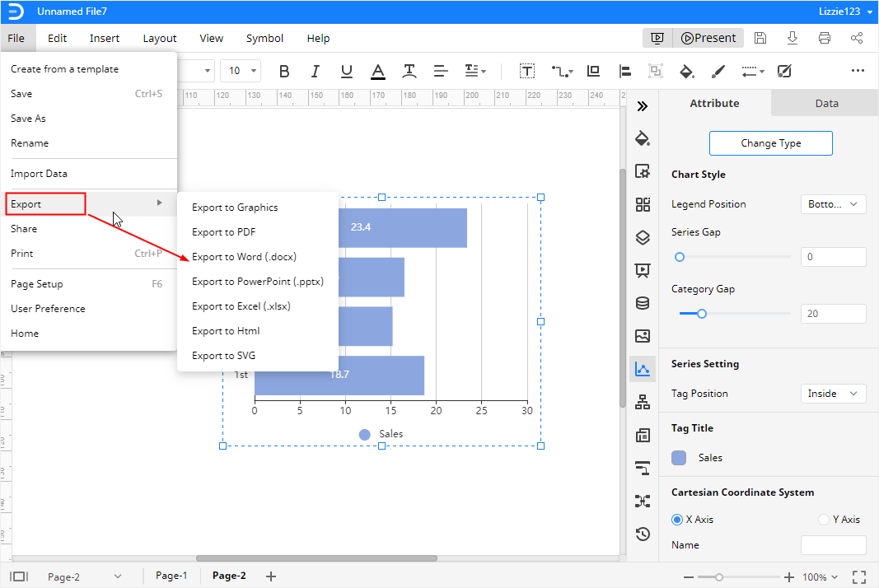
Task: Select the X Axis radio button
Action: (677, 520)
